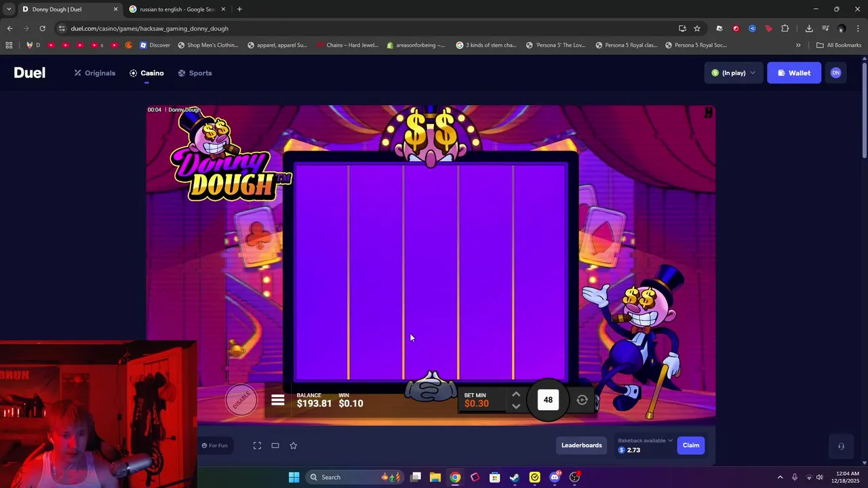Open the areasonforbeing bookmark

(416, 45)
